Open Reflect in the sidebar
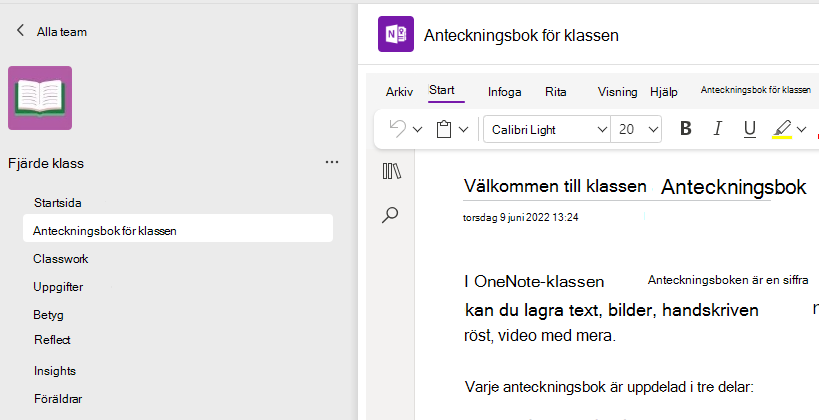Image resolution: width=819 pixels, height=420 pixels. [52, 340]
